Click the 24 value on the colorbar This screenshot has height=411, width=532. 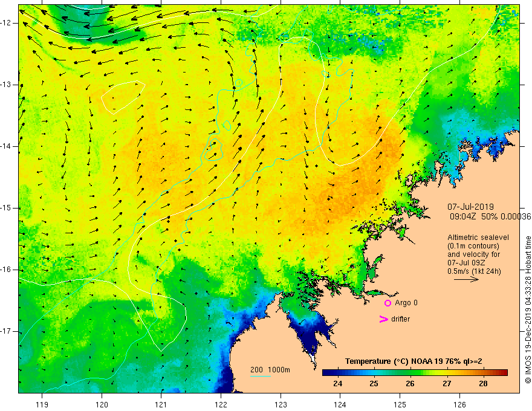(337, 384)
